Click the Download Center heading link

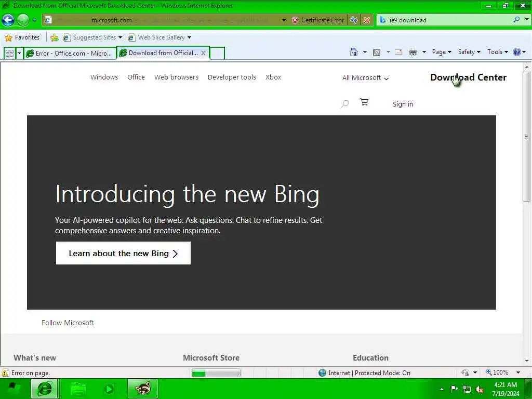coord(468,77)
